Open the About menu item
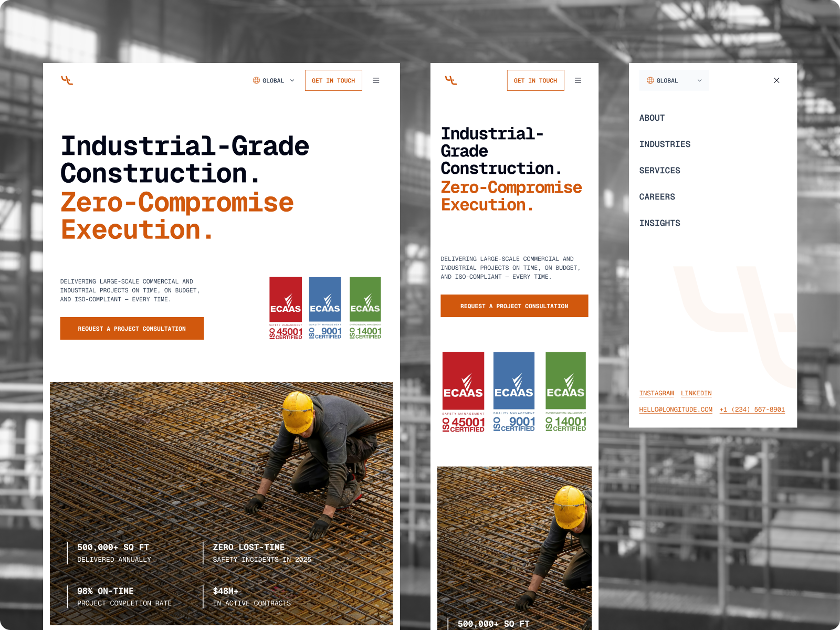The image size is (840, 630). click(652, 118)
